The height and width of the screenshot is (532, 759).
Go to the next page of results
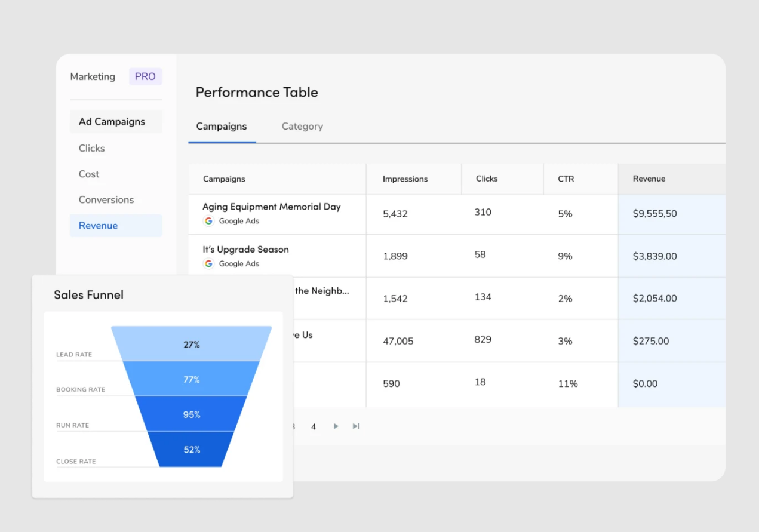pos(336,426)
